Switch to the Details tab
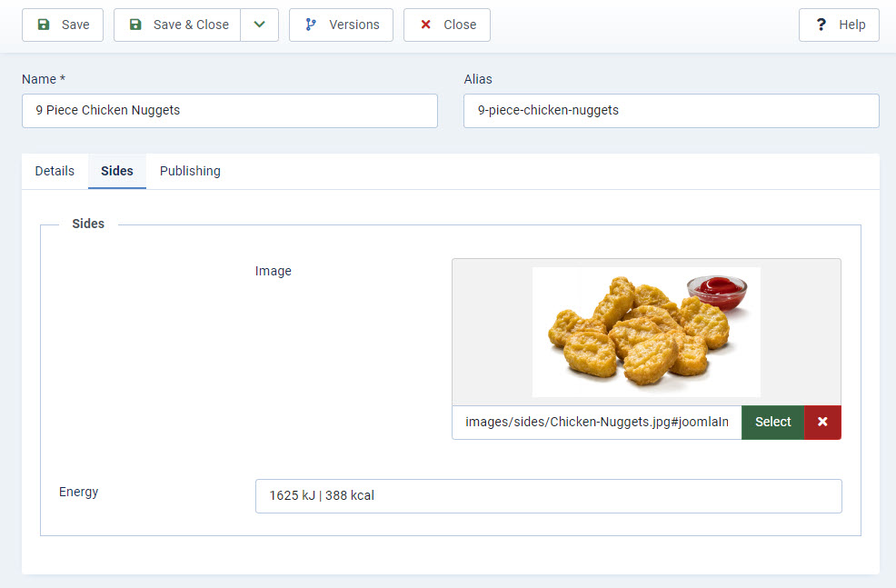 coord(55,171)
